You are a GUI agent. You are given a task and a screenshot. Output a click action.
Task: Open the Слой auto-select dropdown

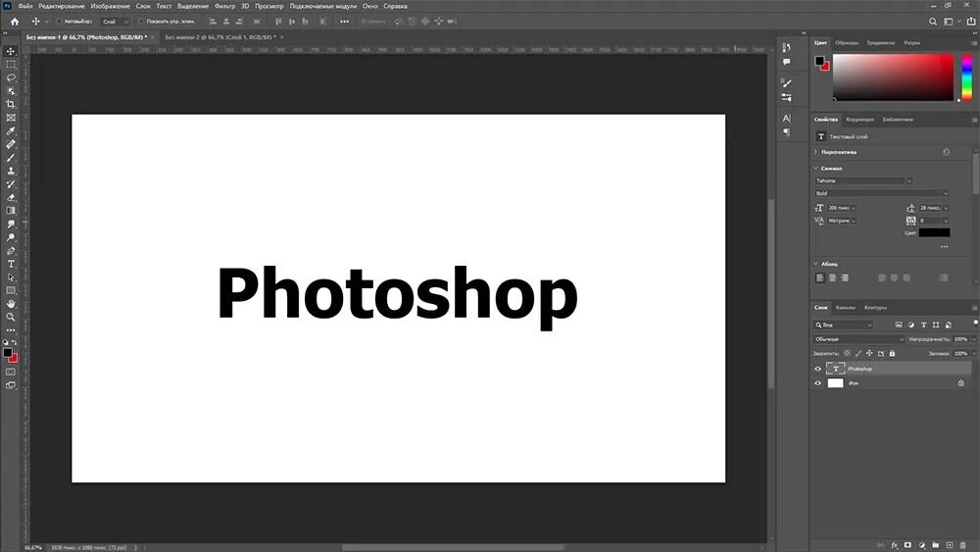[115, 22]
